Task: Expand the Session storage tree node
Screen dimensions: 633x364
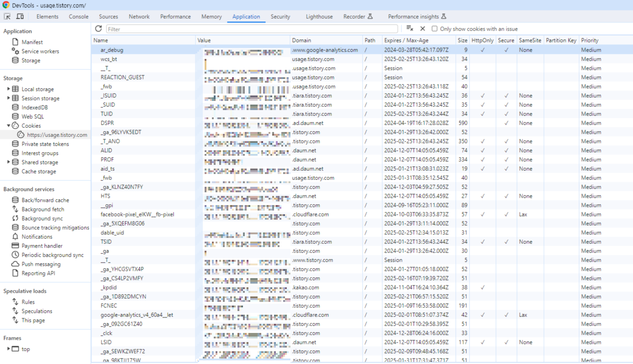Action: 8,98
